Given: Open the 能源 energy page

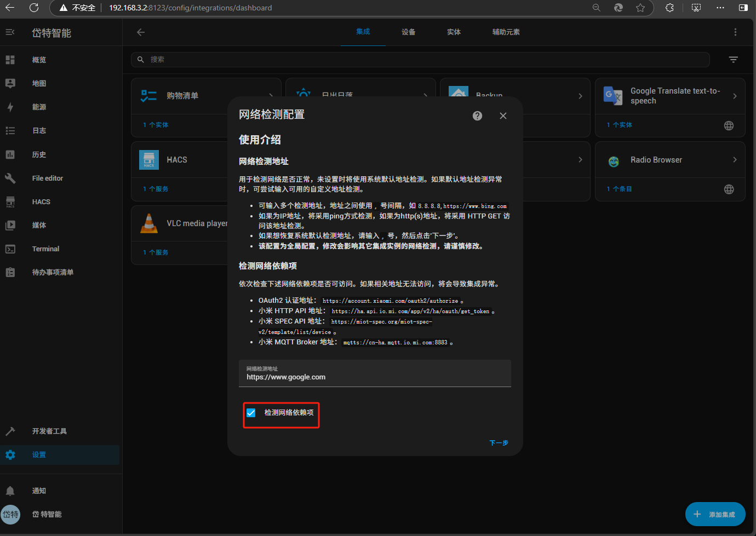Looking at the screenshot, I should (x=39, y=107).
